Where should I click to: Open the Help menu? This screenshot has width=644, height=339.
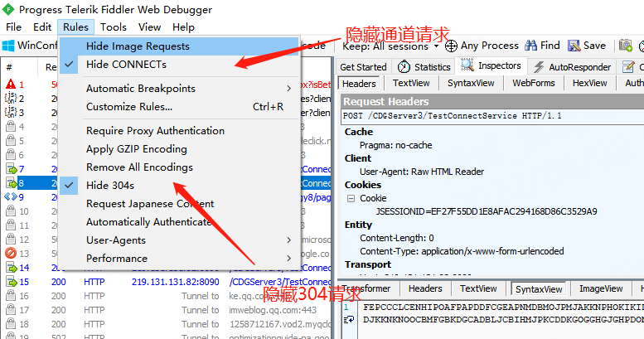(x=183, y=27)
